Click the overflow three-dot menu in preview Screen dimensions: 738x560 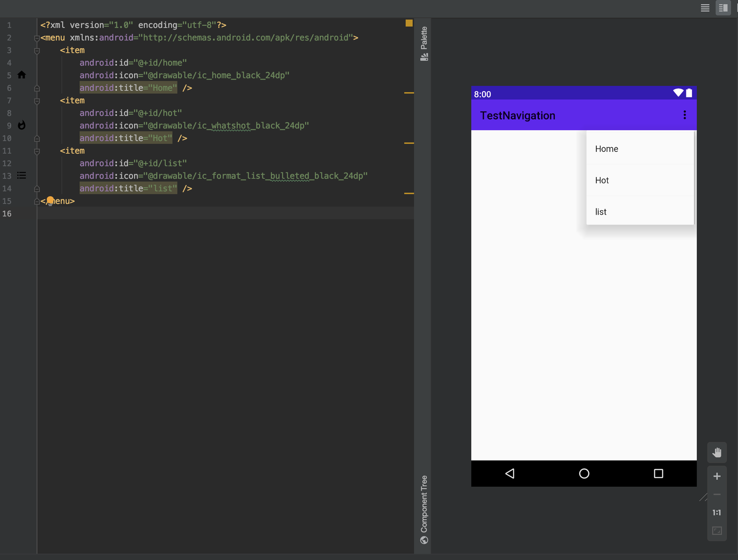click(x=685, y=115)
